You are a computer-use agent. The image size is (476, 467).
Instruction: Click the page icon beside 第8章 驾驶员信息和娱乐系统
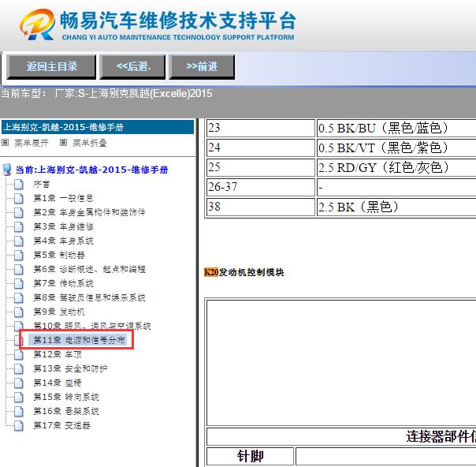coord(18,297)
